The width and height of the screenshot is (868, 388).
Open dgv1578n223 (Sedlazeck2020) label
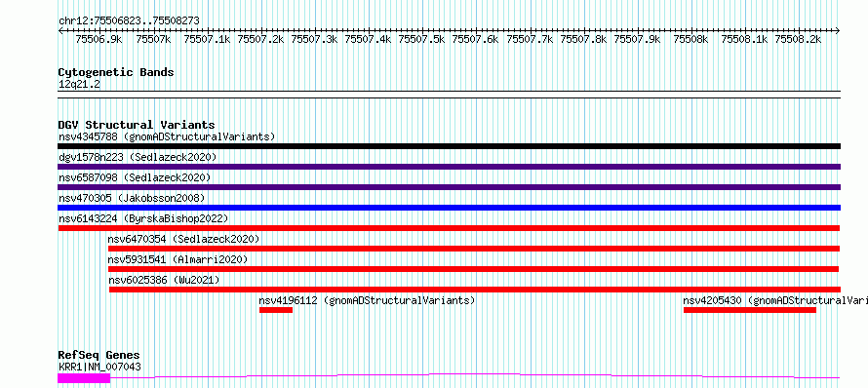pos(138,157)
